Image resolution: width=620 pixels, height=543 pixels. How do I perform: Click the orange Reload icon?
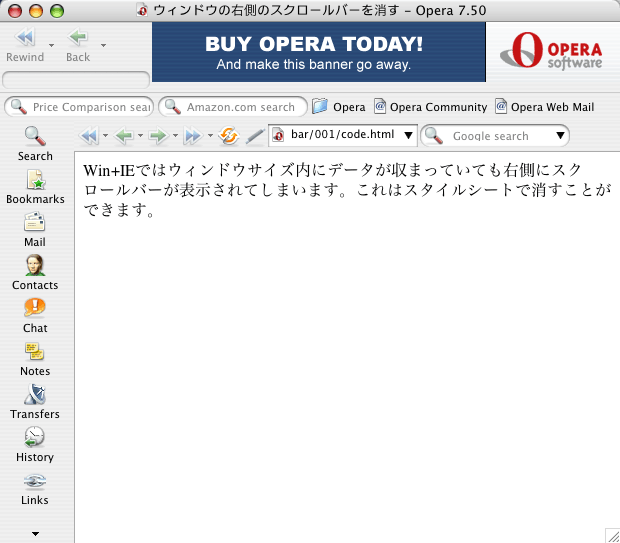pyautogui.click(x=229, y=136)
